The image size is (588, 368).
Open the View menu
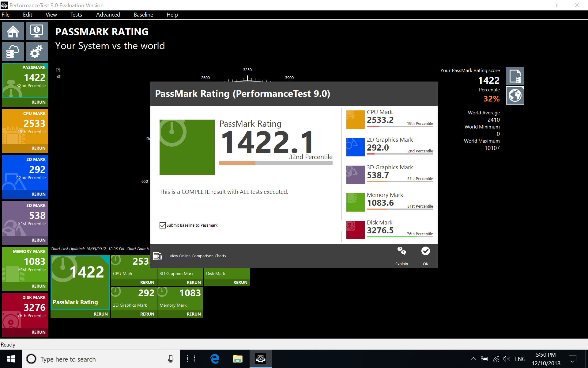point(51,15)
